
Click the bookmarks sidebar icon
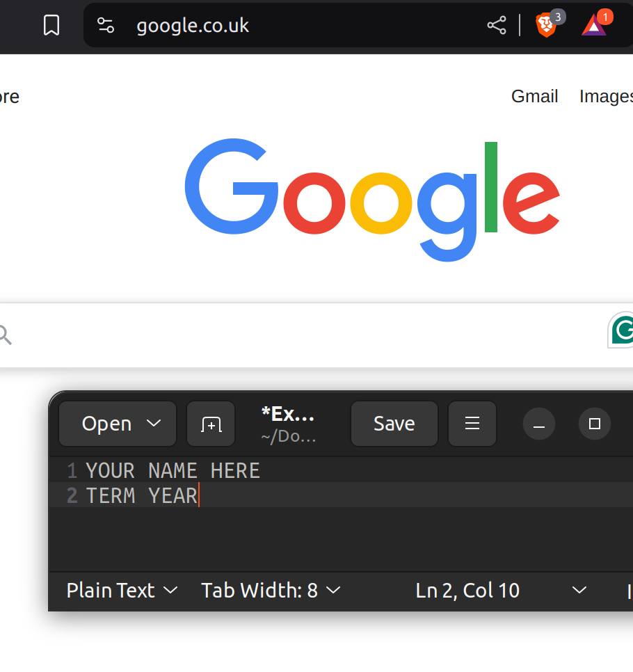(x=51, y=25)
